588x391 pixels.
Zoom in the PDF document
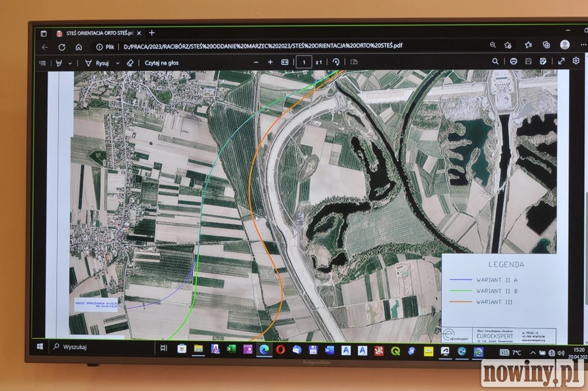pos(270,62)
